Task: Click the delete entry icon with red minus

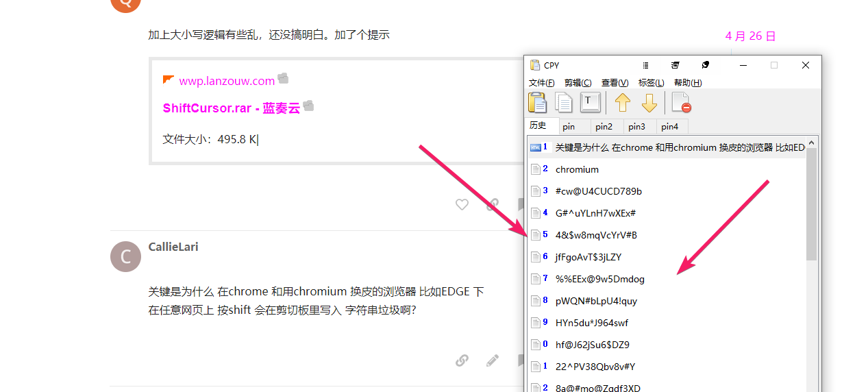Action: pyautogui.click(x=681, y=103)
